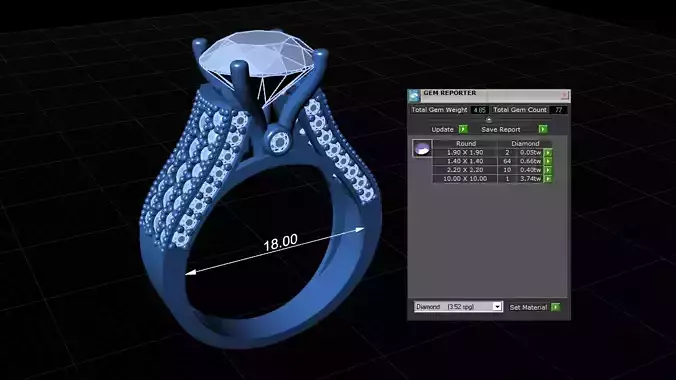Close the Gem Reporter panel
This screenshot has width=676, height=380.
[x=565, y=94]
